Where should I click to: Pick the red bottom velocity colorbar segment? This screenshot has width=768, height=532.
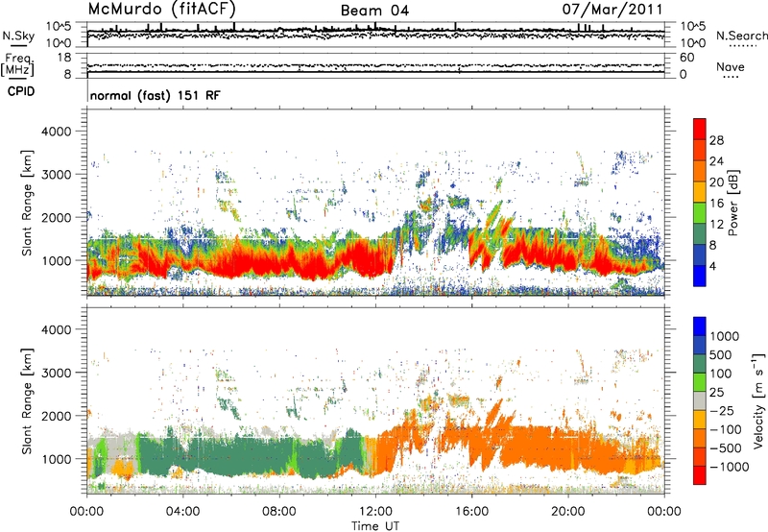pyautogui.click(x=700, y=475)
